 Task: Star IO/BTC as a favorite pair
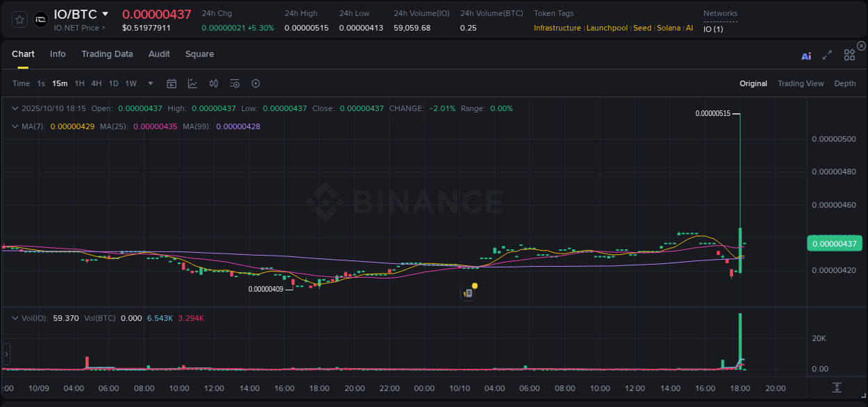pyautogui.click(x=19, y=19)
